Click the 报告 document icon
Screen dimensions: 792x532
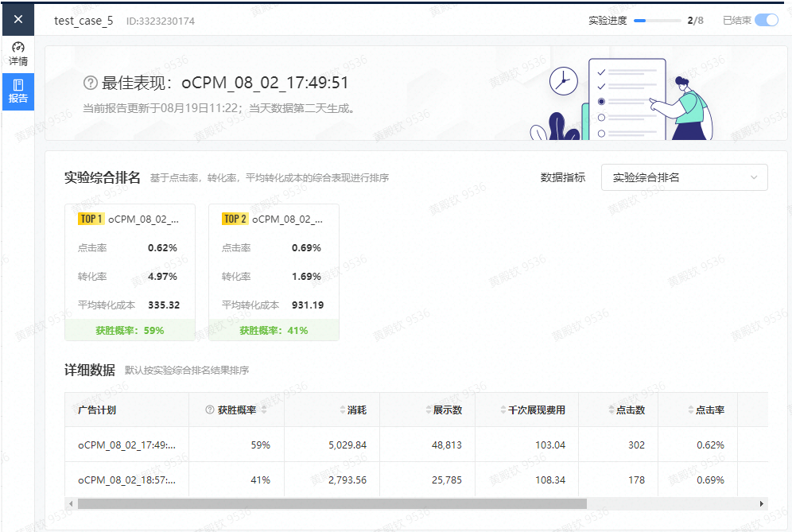click(18, 85)
